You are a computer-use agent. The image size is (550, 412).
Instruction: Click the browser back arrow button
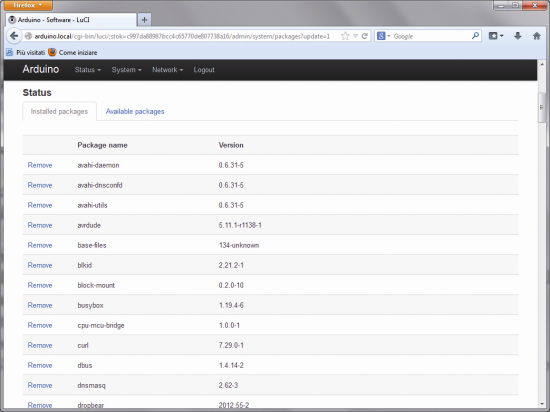tap(14, 36)
